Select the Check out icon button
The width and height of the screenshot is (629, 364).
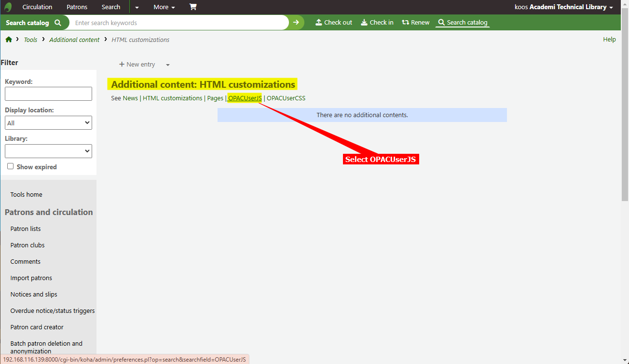tap(334, 23)
